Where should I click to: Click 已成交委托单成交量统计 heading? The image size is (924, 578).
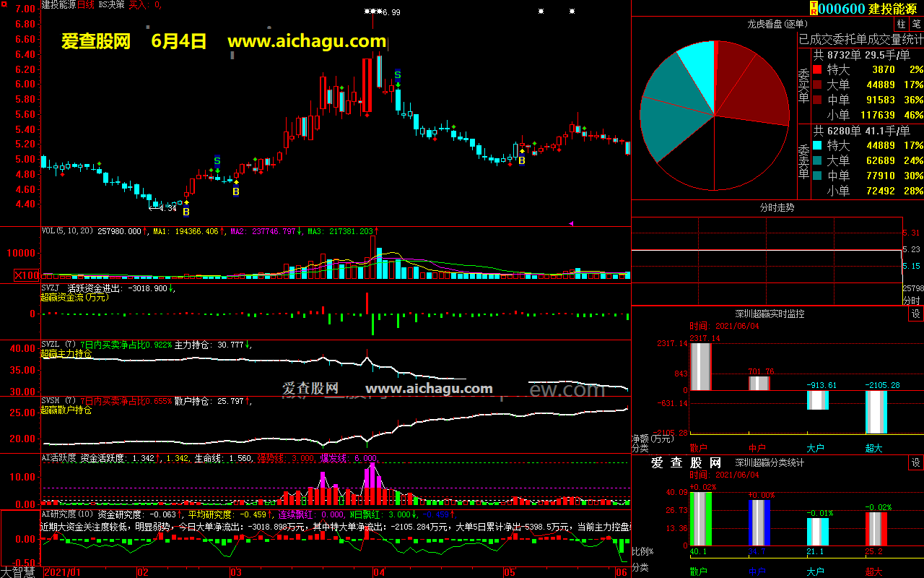click(860, 39)
